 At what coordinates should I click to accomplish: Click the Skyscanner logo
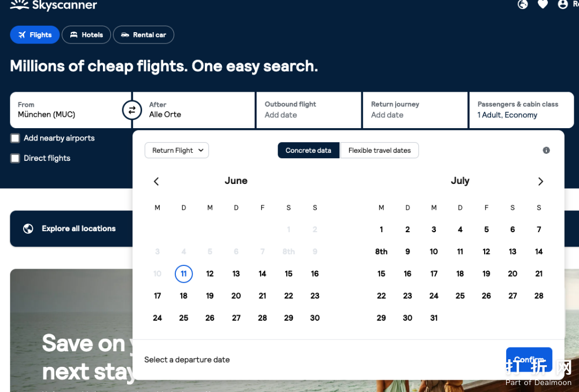coord(54,5)
